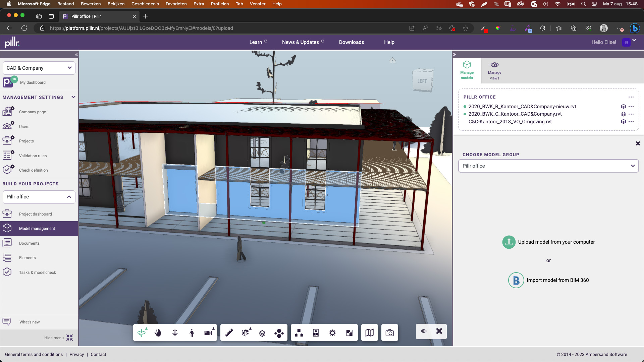The height and width of the screenshot is (362, 644).
Task: Collapse the Management Settings section
Action: [73, 97]
